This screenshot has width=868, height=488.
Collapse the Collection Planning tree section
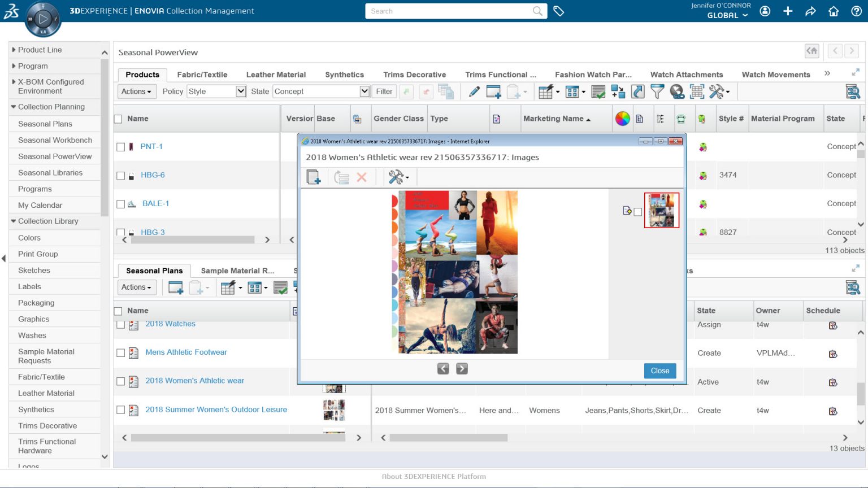pyautogui.click(x=14, y=107)
